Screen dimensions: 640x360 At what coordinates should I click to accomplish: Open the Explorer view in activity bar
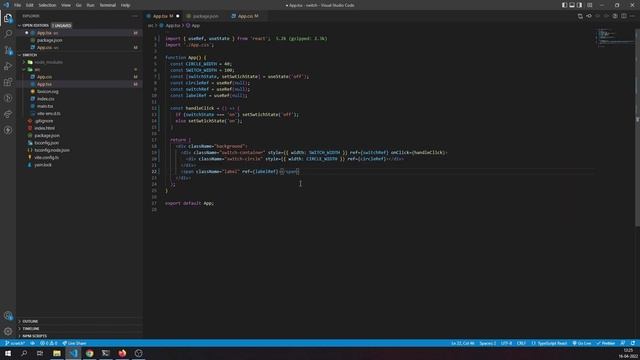[x=8, y=18]
